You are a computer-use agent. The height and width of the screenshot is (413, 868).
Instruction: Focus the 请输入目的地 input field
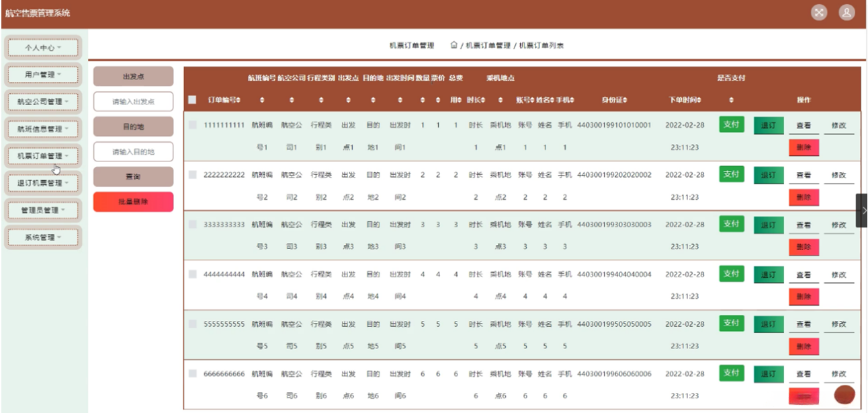(133, 152)
